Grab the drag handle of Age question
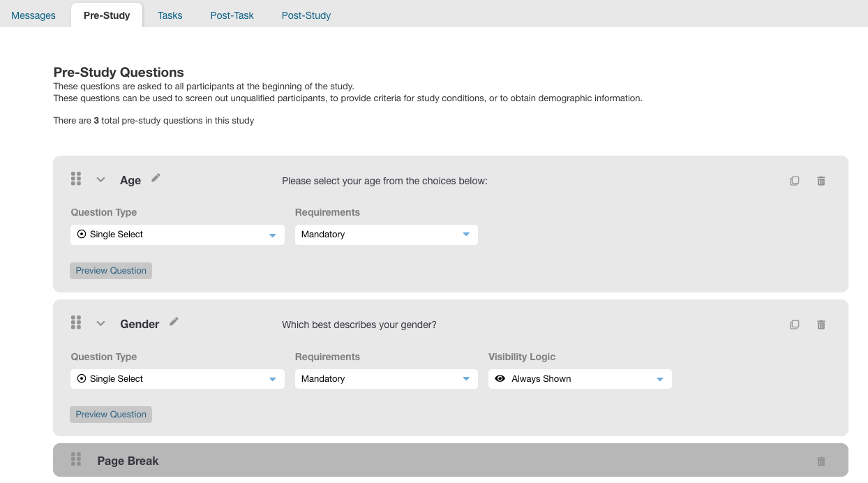 (x=76, y=179)
